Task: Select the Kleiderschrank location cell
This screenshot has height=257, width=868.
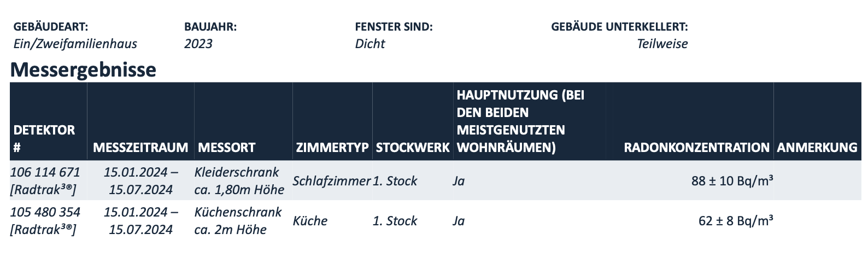Action: click(x=239, y=181)
